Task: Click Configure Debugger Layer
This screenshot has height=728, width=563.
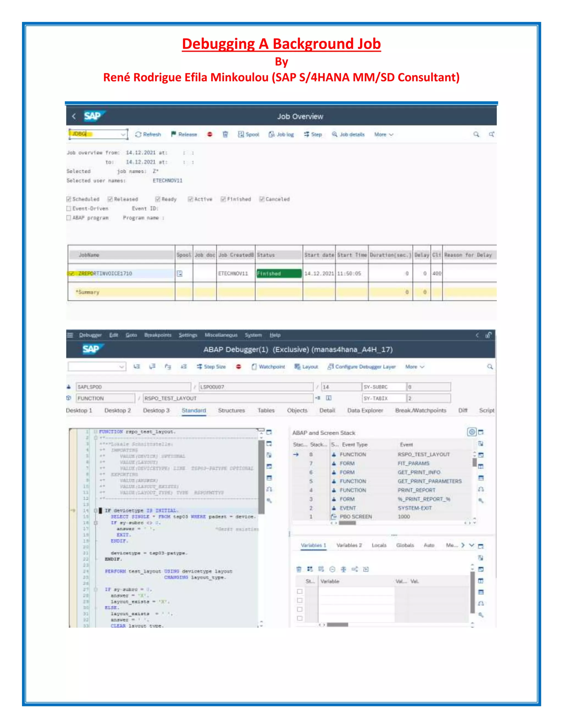Action: pyautogui.click(x=362, y=367)
